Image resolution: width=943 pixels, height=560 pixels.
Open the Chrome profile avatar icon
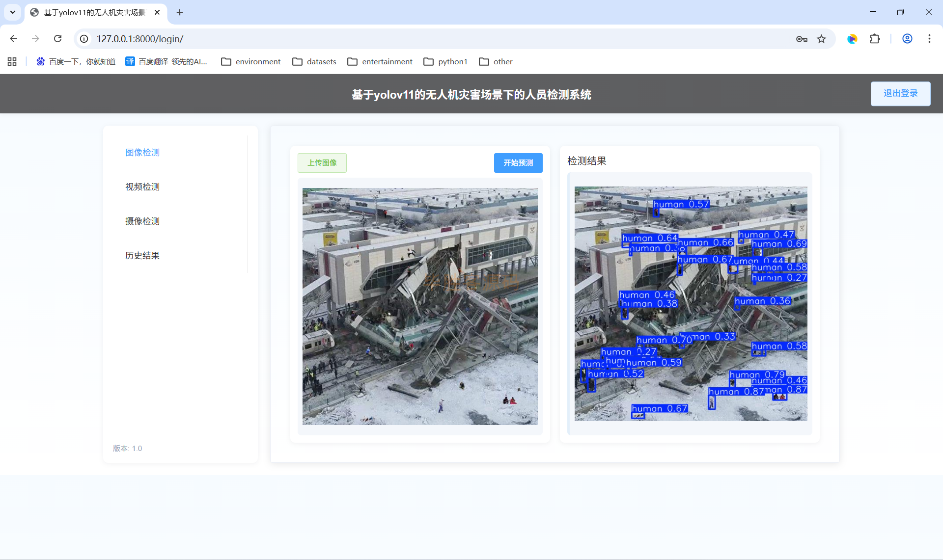click(x=907, y=39)
